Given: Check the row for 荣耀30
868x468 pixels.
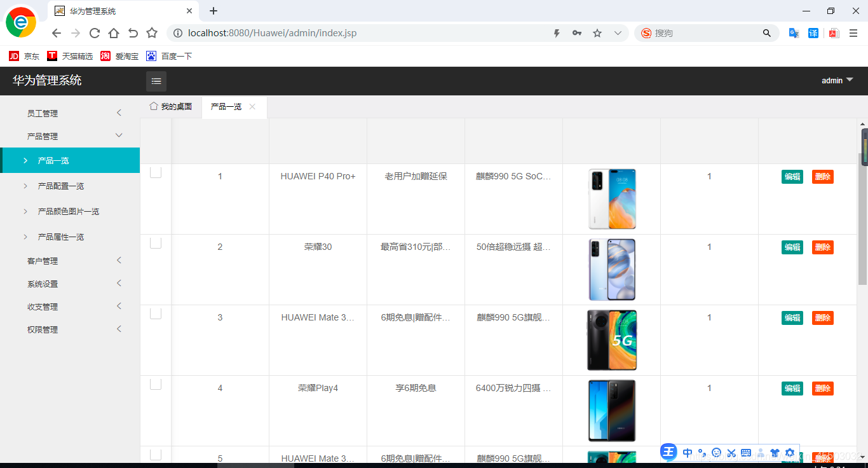Looking at the screenshot, I should [x=156, y=243].
